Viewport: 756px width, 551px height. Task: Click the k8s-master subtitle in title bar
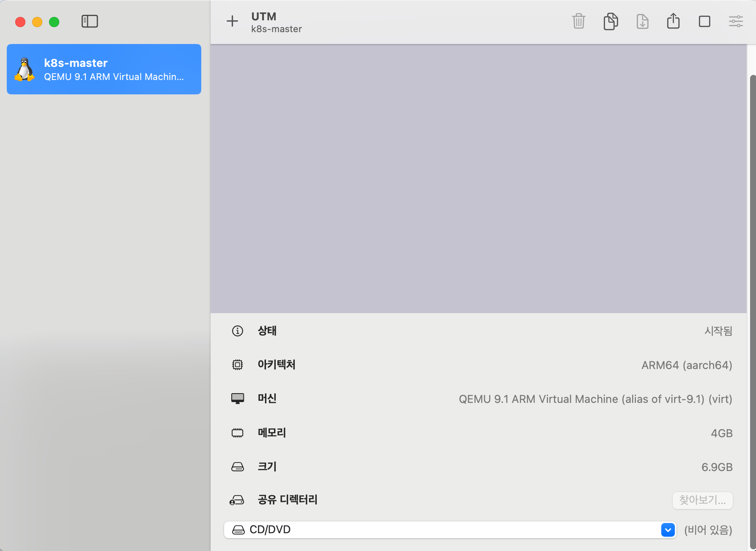tap(277, 29)
